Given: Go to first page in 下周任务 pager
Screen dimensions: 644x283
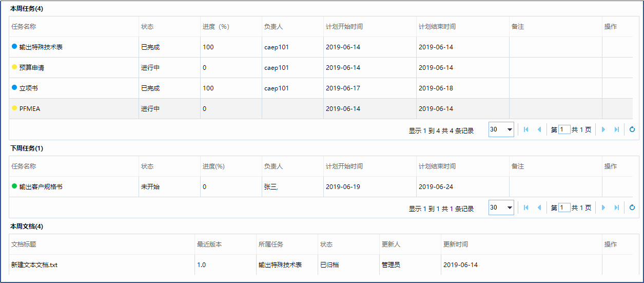Looking at the screenshot, I should (526, 208).
